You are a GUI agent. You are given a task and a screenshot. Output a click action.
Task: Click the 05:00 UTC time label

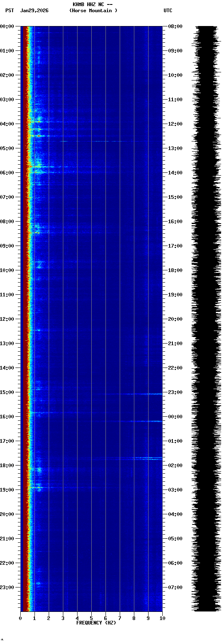click(175, 539)
